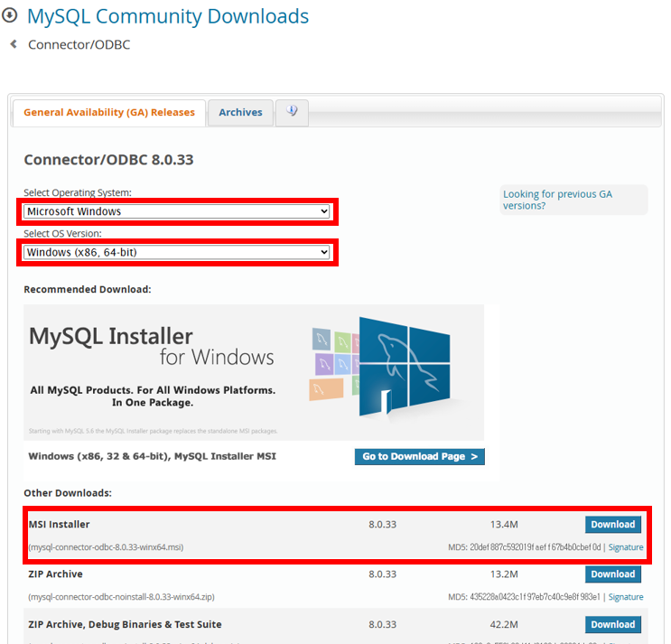Click the download circle icon beside page title
Screen dimensions: 671x644
(x=9, y=15)
